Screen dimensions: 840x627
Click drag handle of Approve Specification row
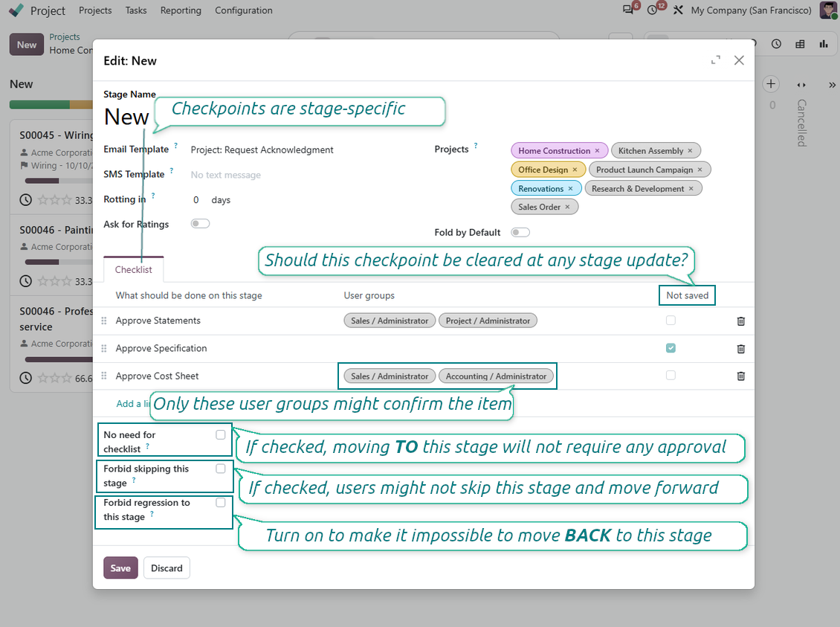pyautogui.click(x=104, y=348)
